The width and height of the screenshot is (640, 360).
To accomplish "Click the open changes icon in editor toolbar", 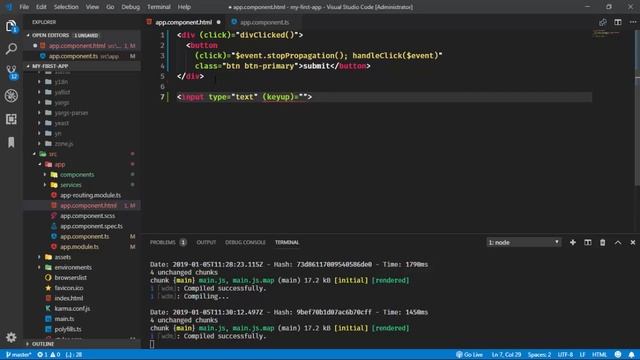I will click(602, 22).
